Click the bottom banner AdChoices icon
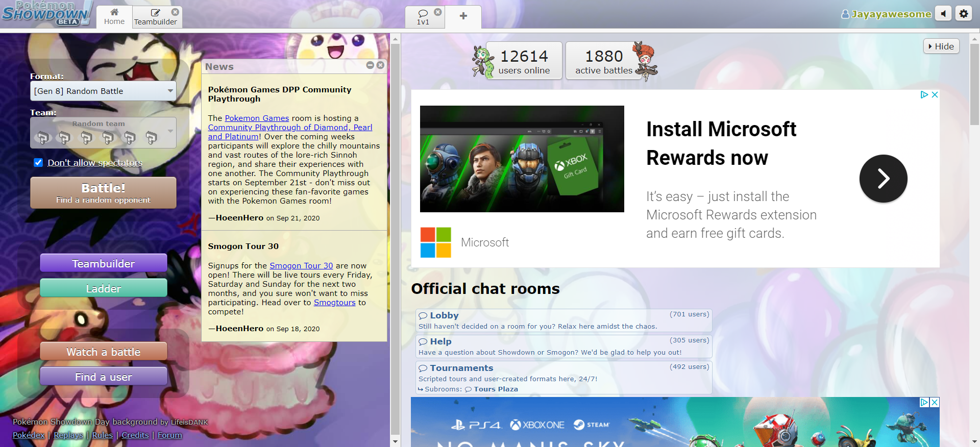 pyautogui.click(x=924, y=402)
